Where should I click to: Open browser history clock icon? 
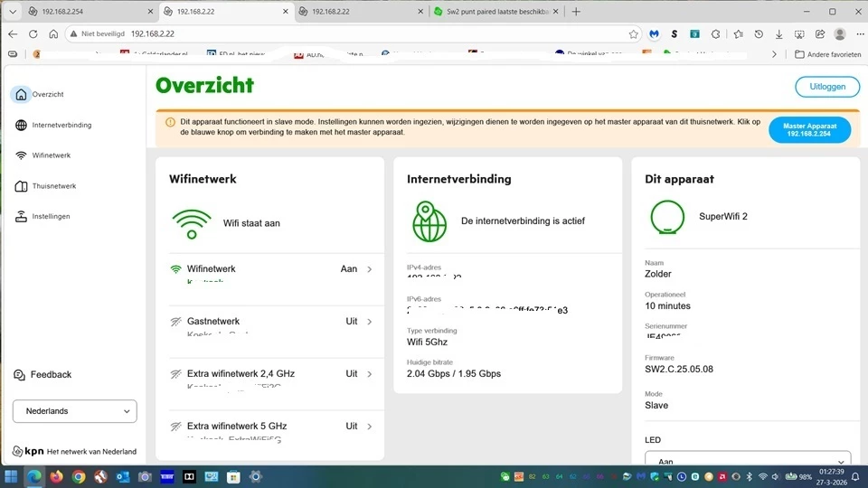pyautogui.click(x=759, y=34)
